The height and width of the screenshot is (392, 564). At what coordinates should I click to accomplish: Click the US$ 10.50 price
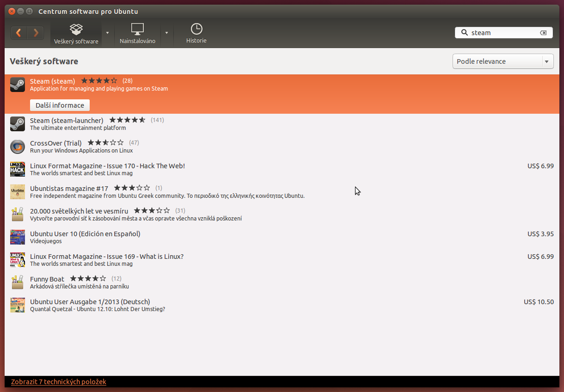(x=539, y=301)
